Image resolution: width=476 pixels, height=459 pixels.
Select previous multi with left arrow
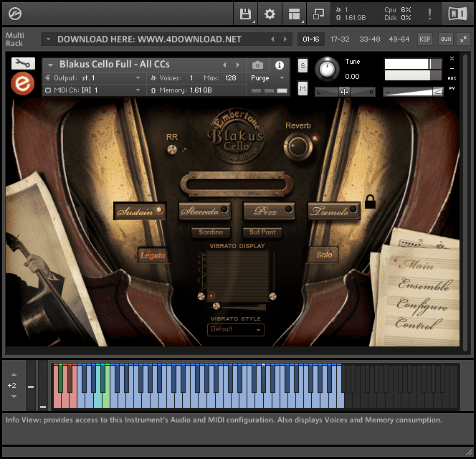(272, 39)
